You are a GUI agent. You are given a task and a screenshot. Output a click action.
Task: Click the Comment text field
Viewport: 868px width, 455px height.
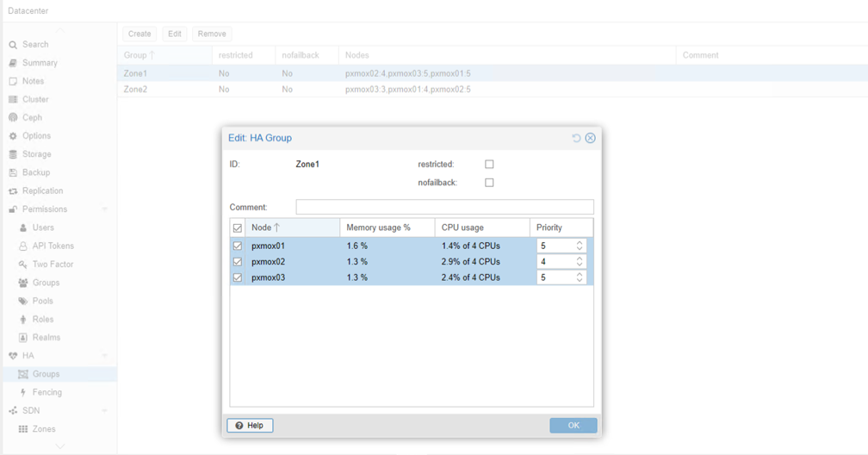point(444,208)
